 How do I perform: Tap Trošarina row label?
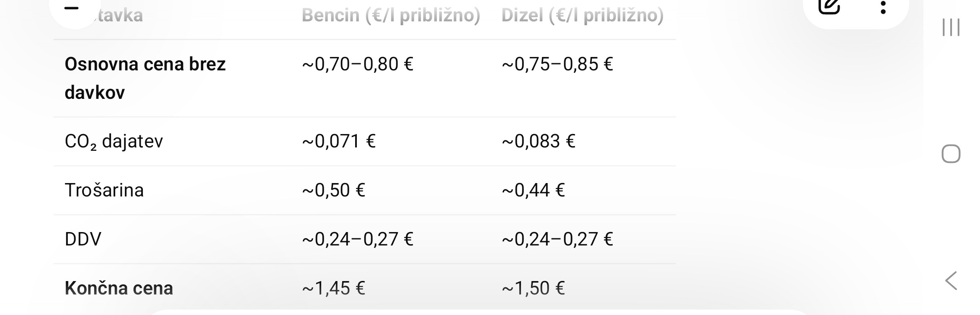(x=104, y=190)
